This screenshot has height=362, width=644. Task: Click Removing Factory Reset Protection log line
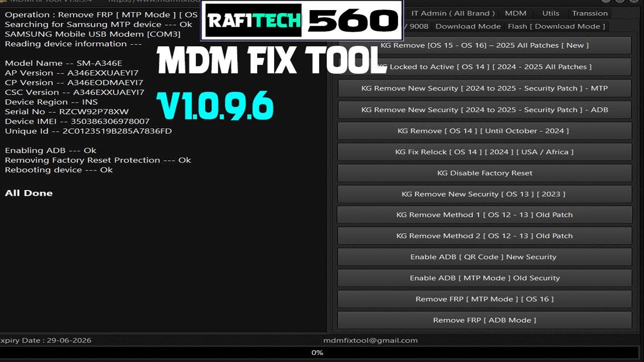98,160
